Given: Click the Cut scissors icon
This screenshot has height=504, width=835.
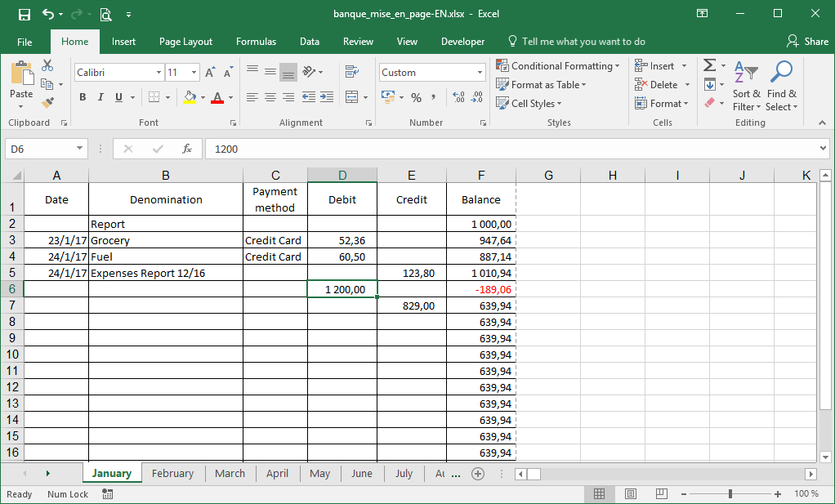Looking at the screenshot, I should pos(47,66).
